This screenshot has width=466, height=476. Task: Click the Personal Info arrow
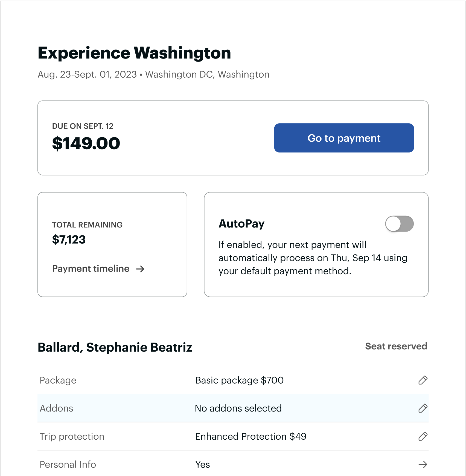pos(423,464)
